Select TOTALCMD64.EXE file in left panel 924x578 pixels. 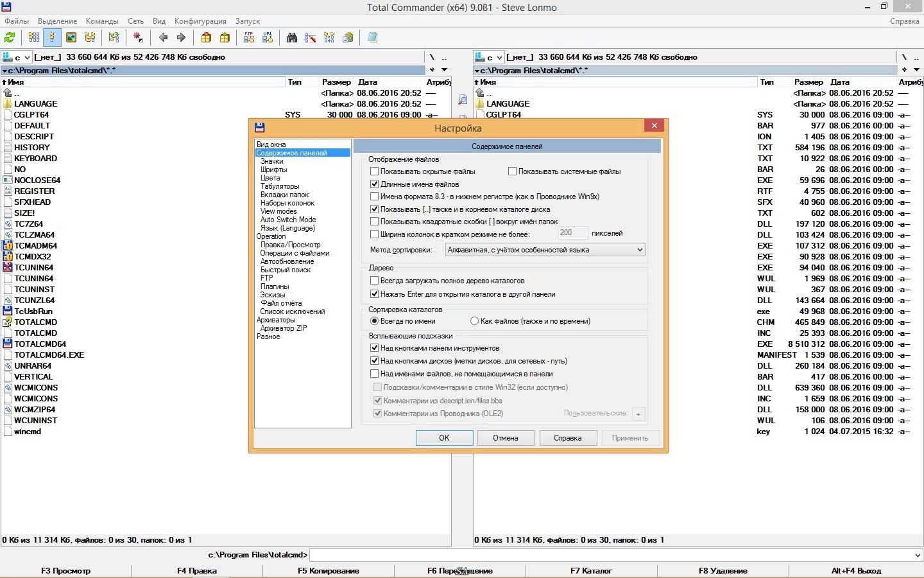(49, 355)
